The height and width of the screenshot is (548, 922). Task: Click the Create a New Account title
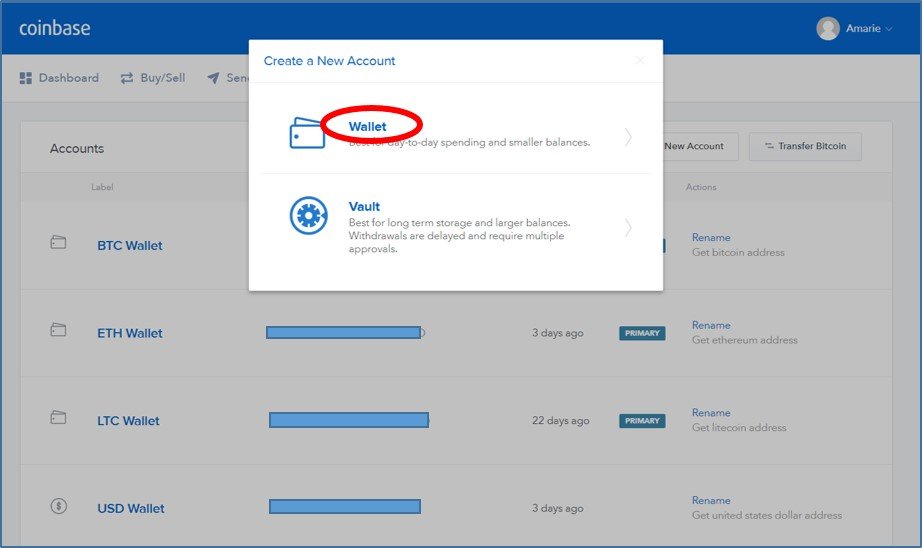(329, 61)
